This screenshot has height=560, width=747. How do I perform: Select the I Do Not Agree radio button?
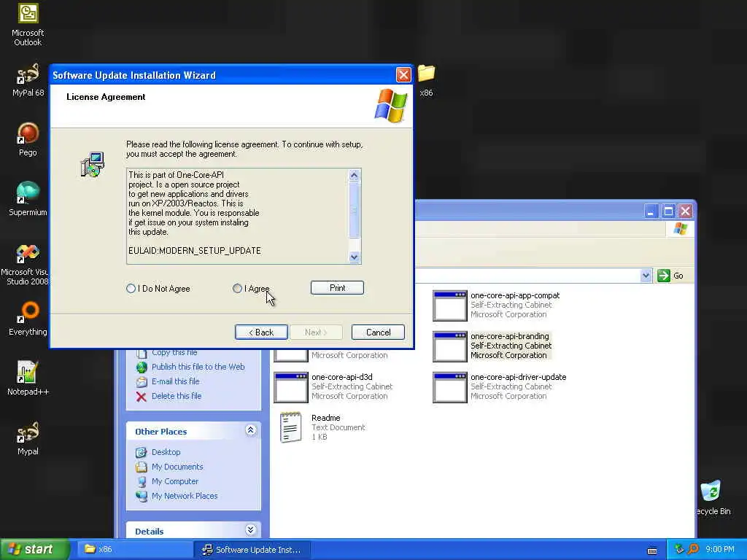[x=131, y=289]
